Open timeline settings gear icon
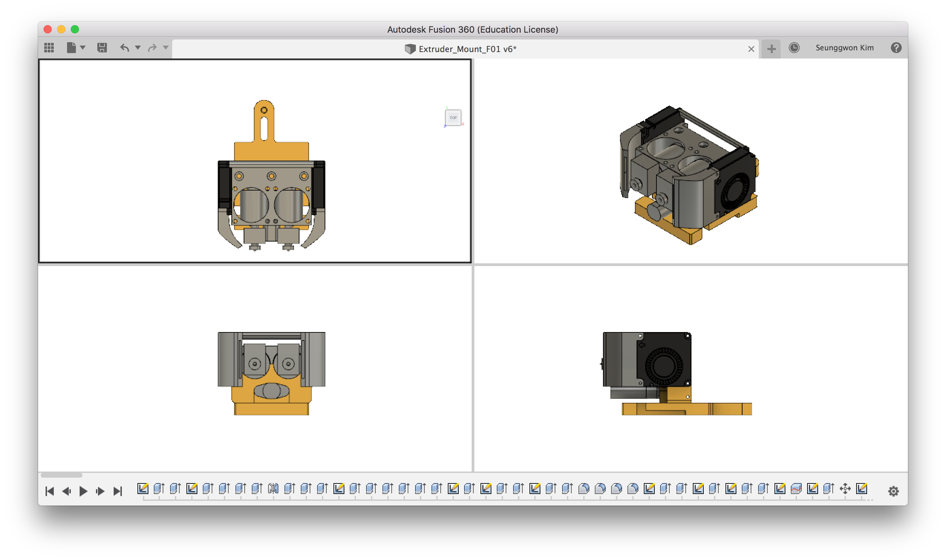 tap(893, 491)
